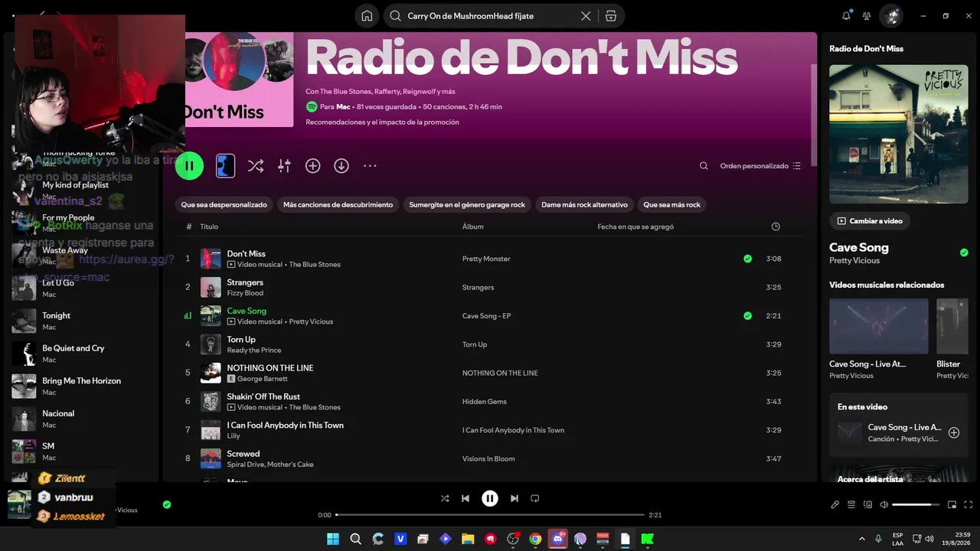Toggle saved checkmark on Don't Miss row
Viewport: 980px width, 551px height.
pyautogui.click(x=747, y=259)
